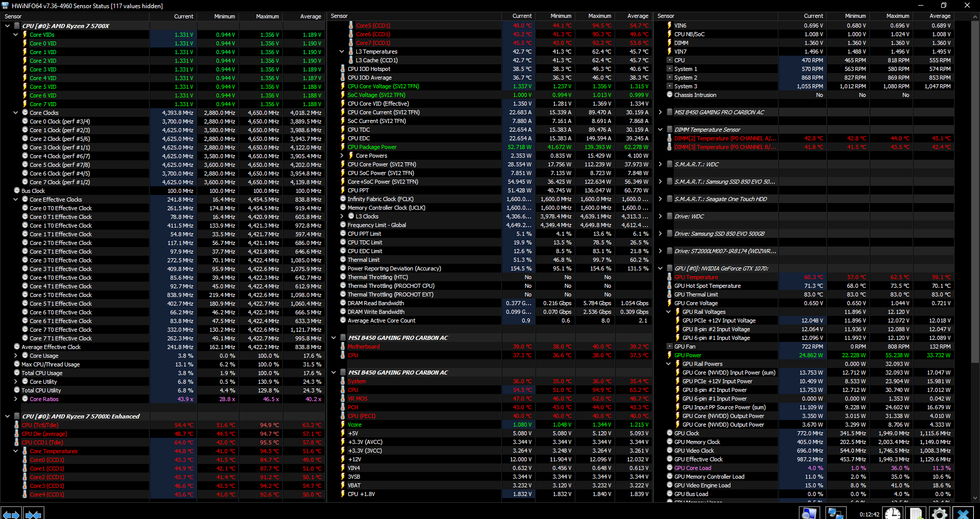980x519 pixels.
Task: Click first panel's Current column header
Action: tap(174, 16)
